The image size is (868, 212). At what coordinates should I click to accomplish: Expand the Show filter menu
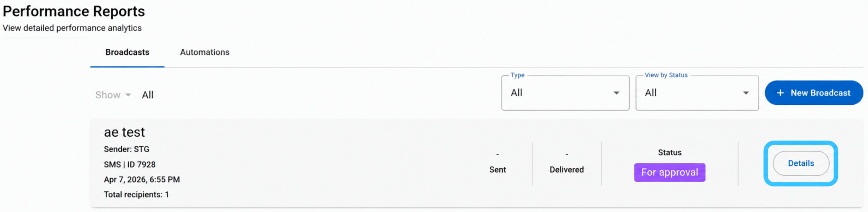point(113,95)
